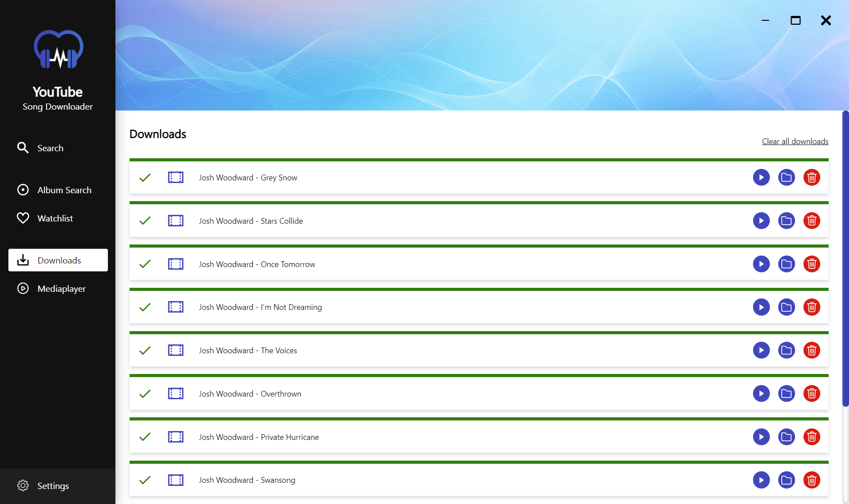Click the green checkmark for Overthrown
The height and width of the screenshot is (504, 849).
[x=145, y=393]
